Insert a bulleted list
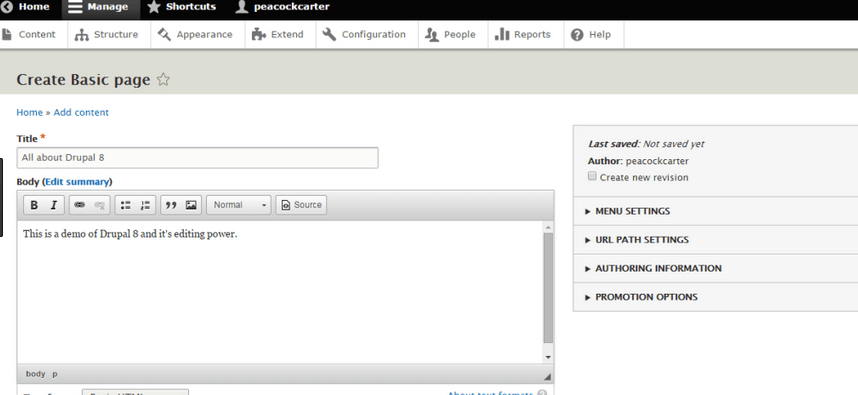858x395 pixels. click(x=126, y=205)
